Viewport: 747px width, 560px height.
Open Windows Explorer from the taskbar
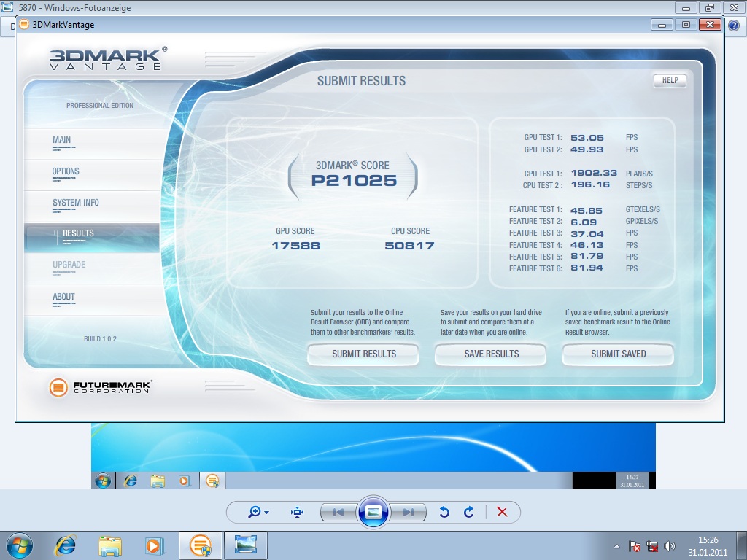click(110, 545)
